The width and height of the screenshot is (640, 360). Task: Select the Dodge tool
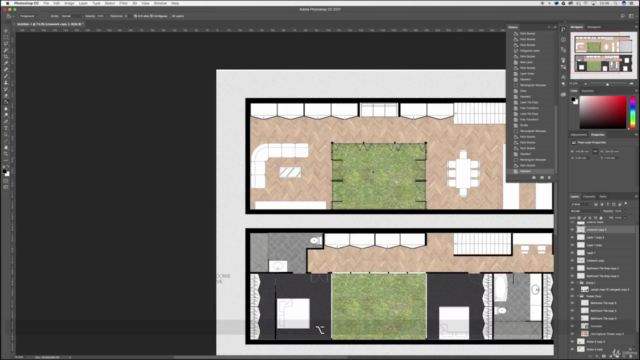(x=6, y=115)
